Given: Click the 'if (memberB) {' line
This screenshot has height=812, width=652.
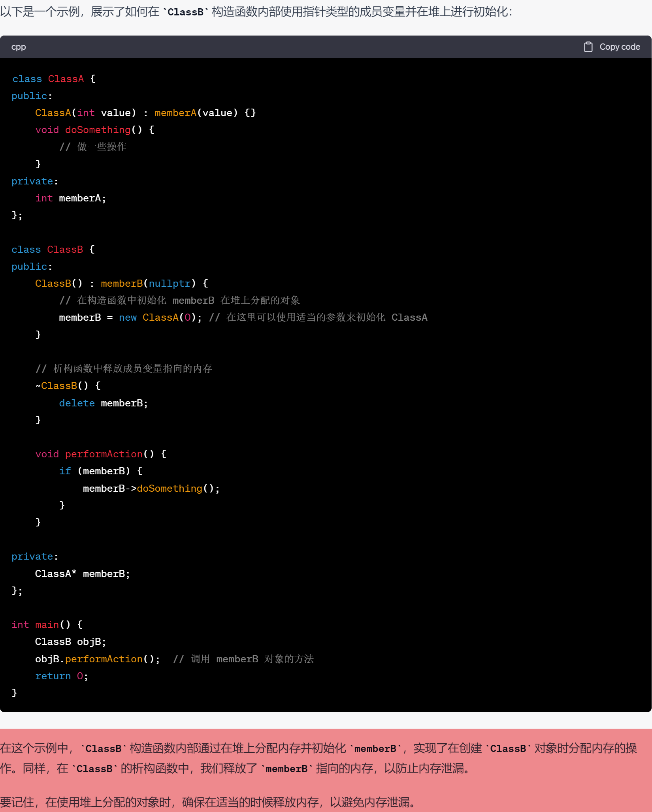Looking at the screenshot, I should [101, 471].
